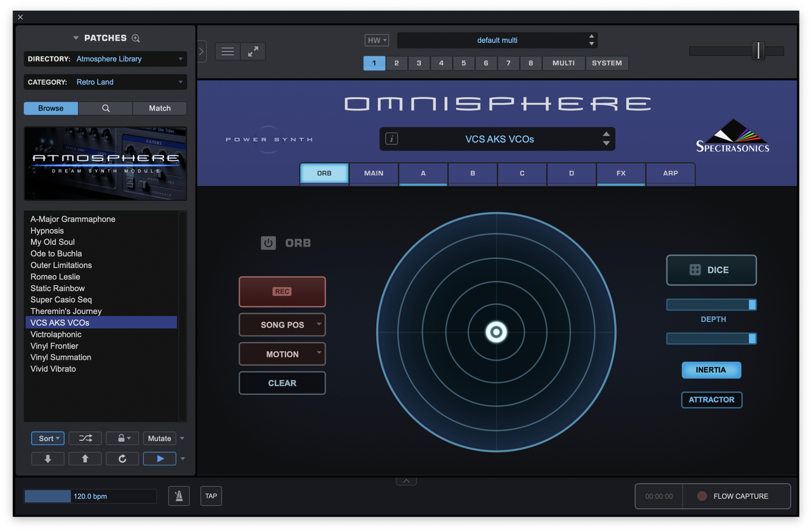This screenshot has height=532, width=812.
Task: Open the arrow next to Mutate
Action: point(182,439)
